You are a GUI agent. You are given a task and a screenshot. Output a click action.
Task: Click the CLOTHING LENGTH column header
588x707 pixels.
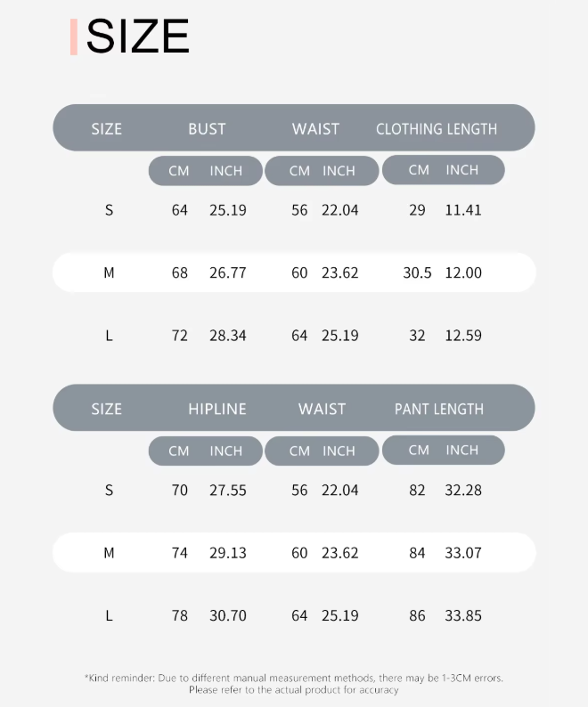(x=437, y=129)
